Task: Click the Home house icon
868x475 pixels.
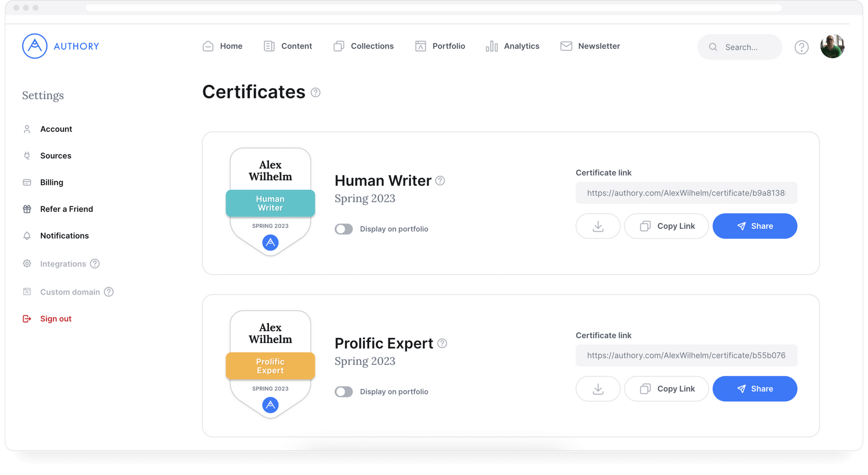Action: point(208,46)
